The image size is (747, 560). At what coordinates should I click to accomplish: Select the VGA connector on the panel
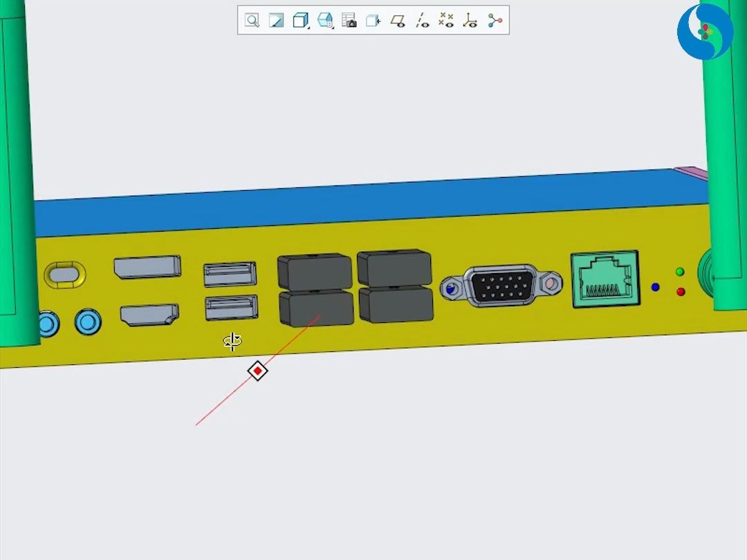pos(501,285)
